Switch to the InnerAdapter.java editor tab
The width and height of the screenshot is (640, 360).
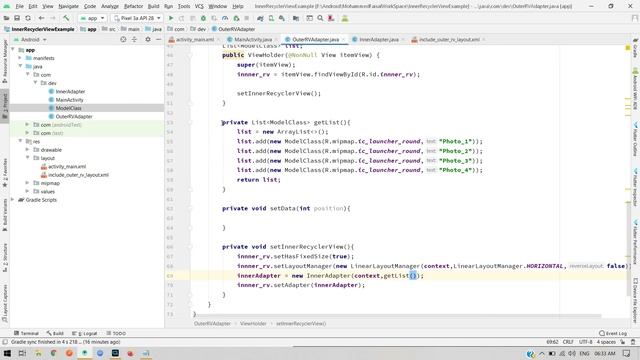[378, 40]
